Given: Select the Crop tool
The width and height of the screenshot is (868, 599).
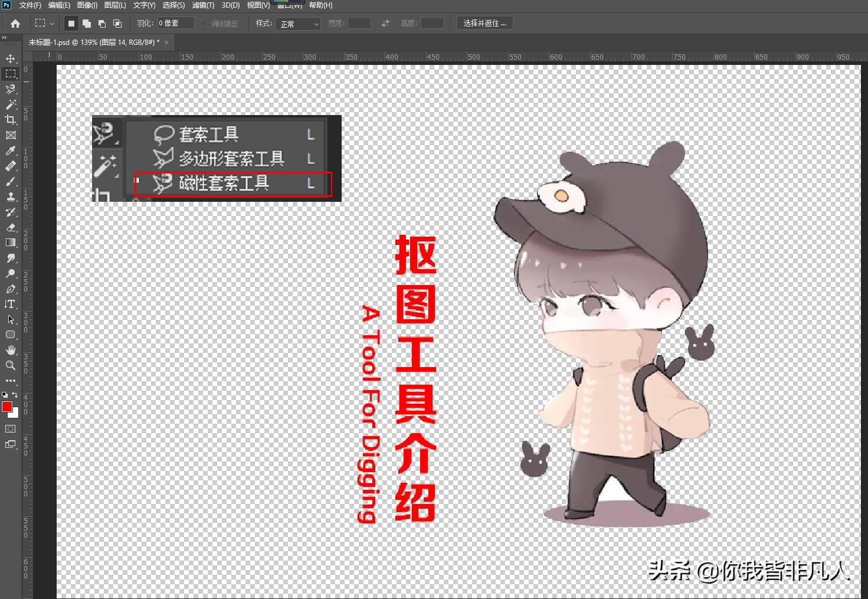Looking at the screenshot, I should click(x=10, y=120).
